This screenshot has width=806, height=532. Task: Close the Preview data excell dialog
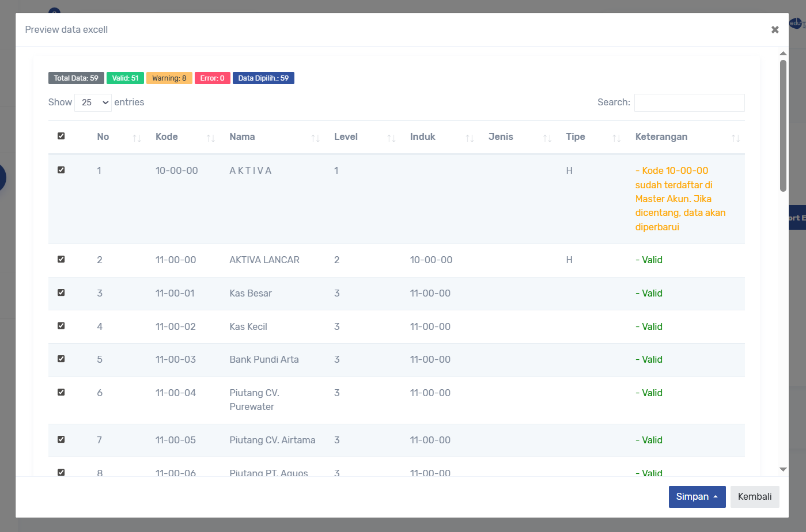coord(775,29)
